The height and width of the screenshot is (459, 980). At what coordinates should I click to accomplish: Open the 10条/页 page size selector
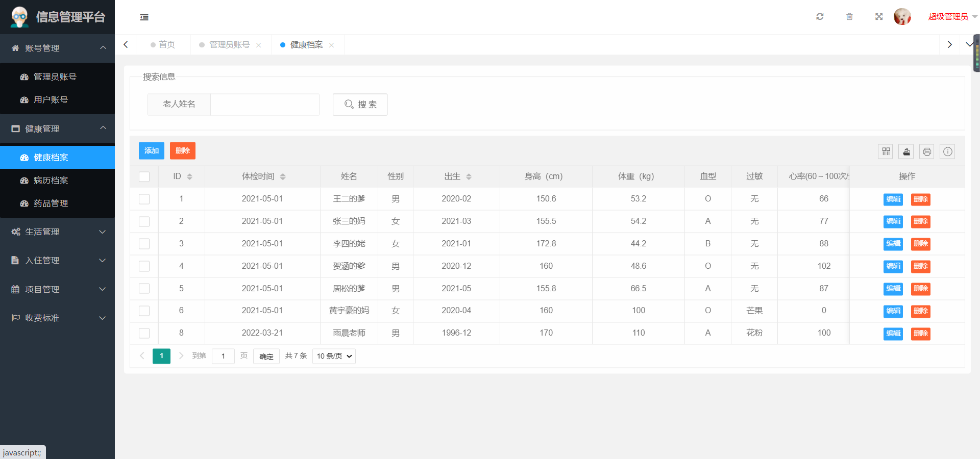(x=333, y=356)
